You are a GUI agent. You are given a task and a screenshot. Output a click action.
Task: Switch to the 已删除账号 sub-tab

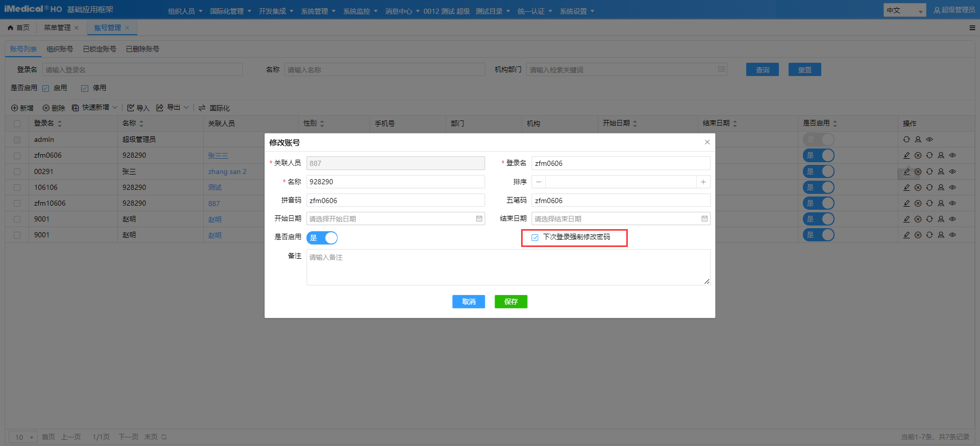coord(142,49)
